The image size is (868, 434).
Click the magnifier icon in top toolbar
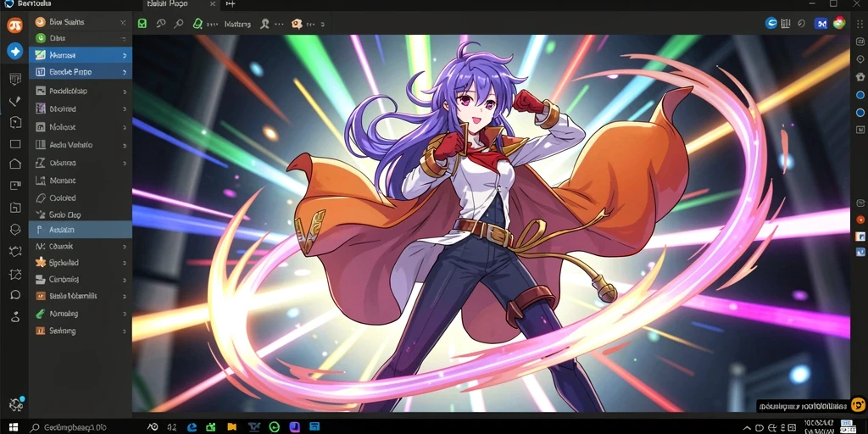(178, 24)
